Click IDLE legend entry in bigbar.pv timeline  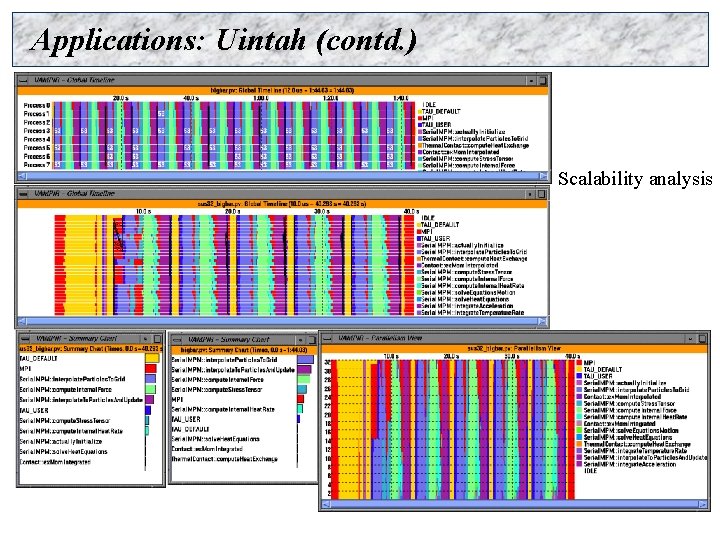click(x=429, y=105)
